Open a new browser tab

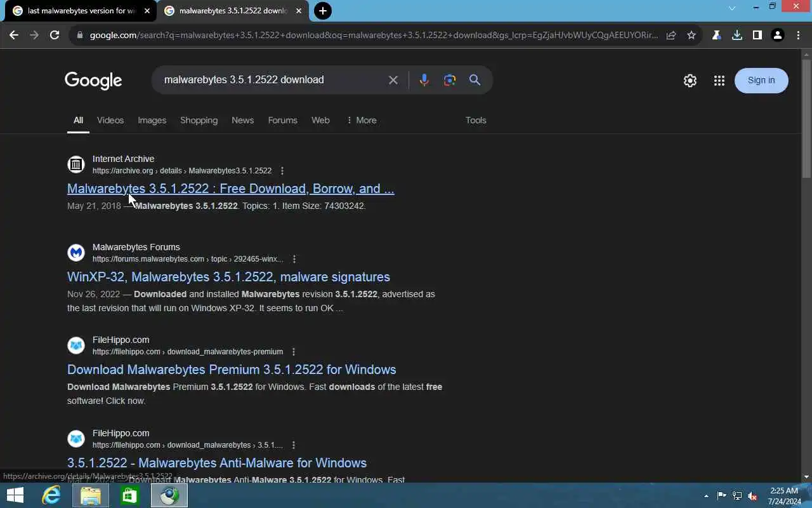pyautogui.click(x=322, y=11)
